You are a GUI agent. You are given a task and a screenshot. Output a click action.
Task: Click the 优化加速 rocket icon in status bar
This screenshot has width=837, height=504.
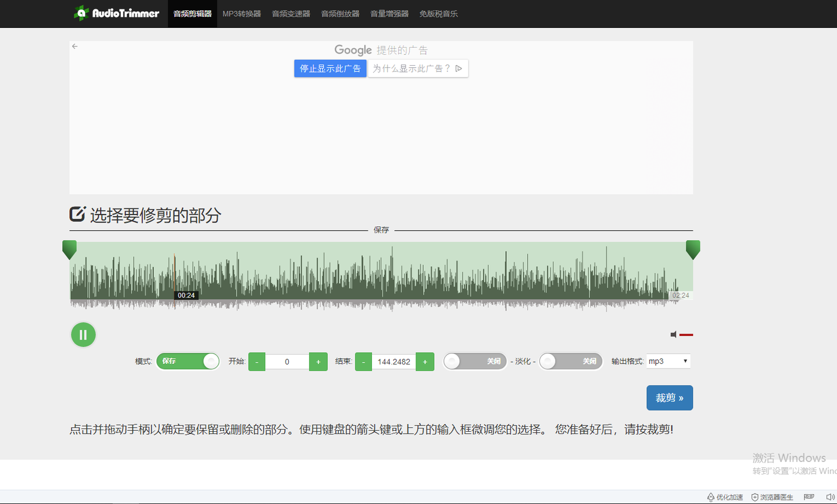(711, 497)
